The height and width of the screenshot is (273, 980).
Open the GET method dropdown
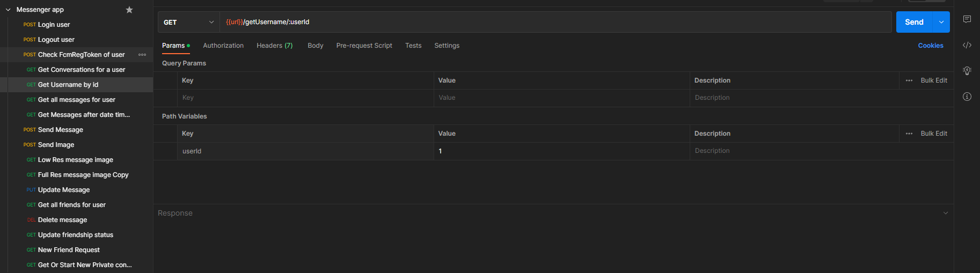[x=189, y=22]
